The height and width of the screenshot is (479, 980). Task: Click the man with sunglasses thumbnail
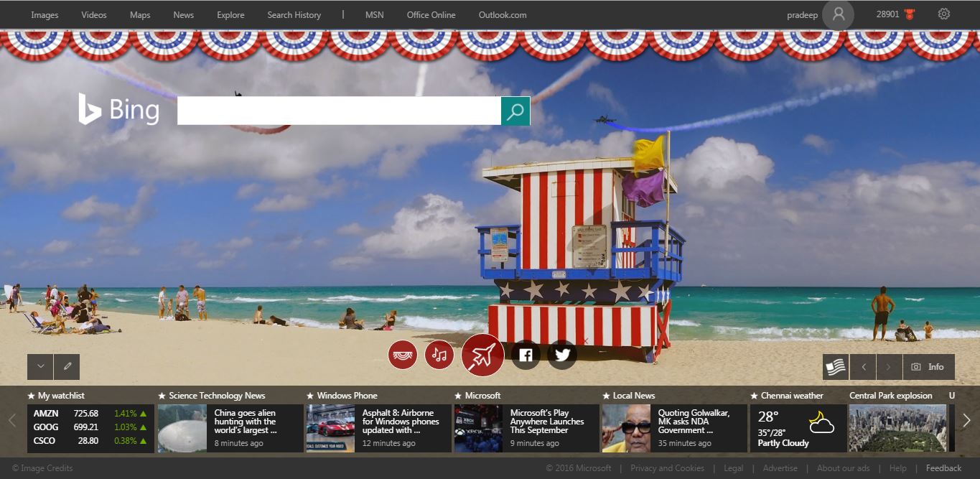click(627, 429)
